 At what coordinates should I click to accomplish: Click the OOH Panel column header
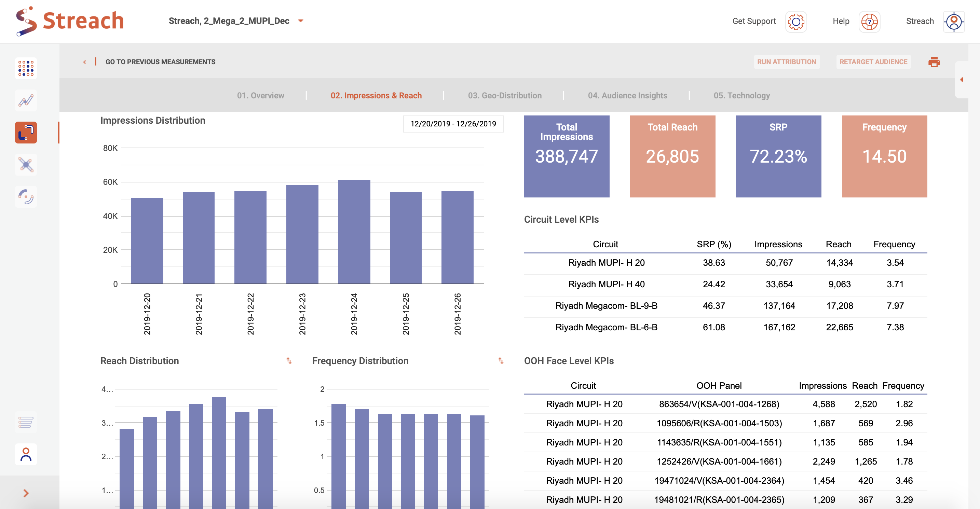click(719, 386)
